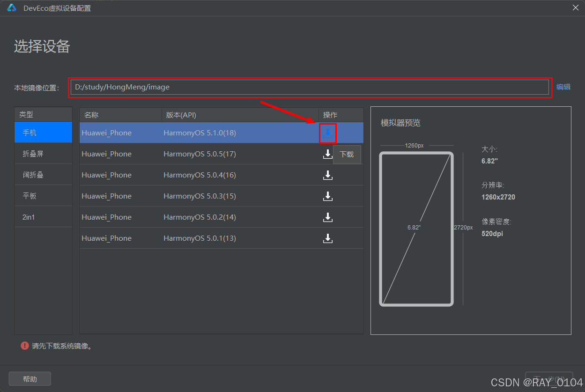Viewport: 585px width, 392px height.
Task: Download HarmonyOS 5.1.0(18) system image
Action: click(328, 133)
